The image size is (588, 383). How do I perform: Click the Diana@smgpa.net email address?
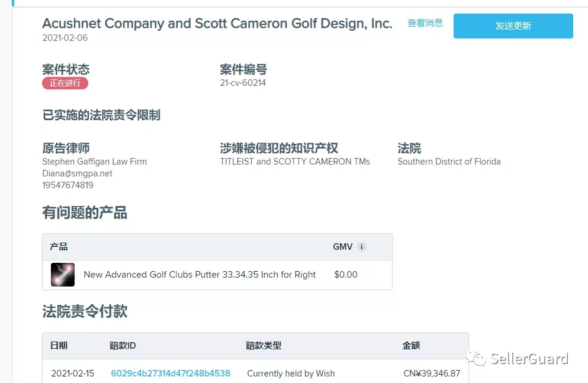click(77, 173)
